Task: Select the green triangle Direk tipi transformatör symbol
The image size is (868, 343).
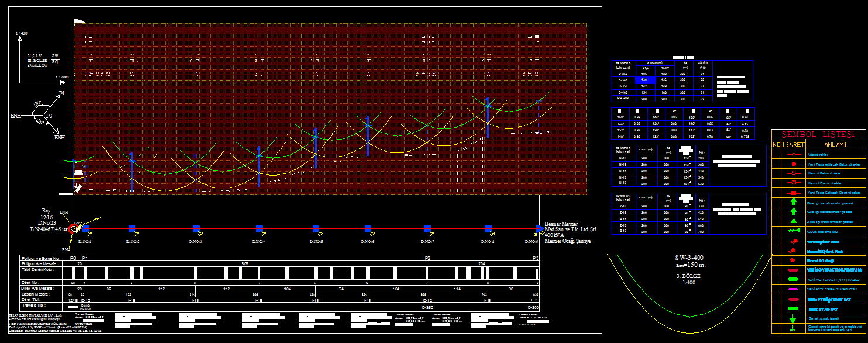Action: click(789, 221)
